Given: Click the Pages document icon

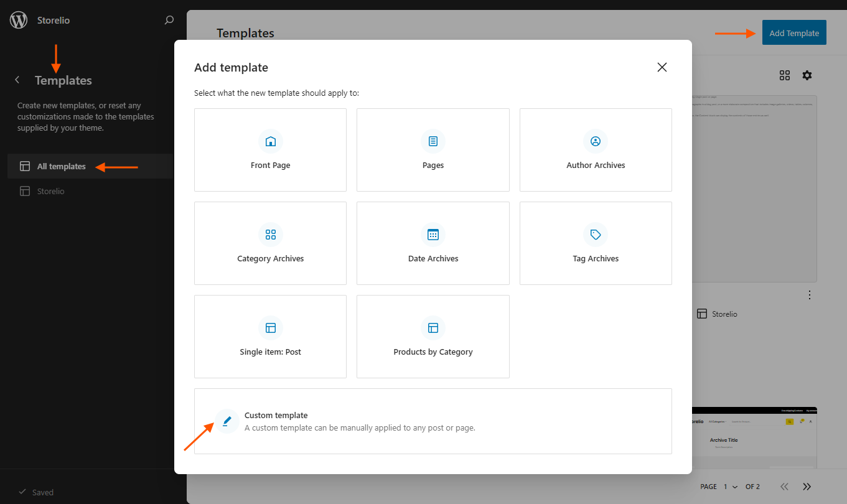Looking at the screenshot, I should (x=433, y=141).
